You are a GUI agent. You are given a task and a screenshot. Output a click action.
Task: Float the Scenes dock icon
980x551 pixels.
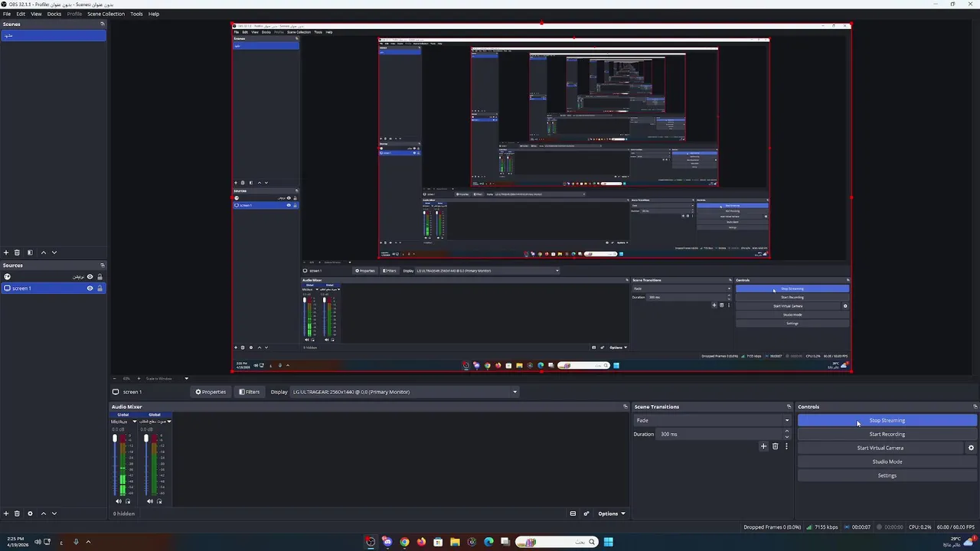click(102, 24)
